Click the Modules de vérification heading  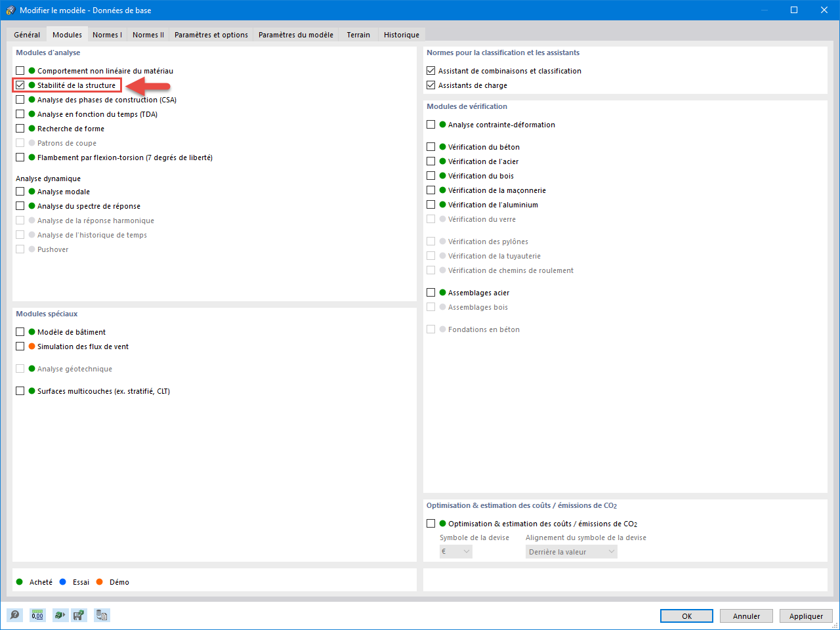tap(467, 106)
